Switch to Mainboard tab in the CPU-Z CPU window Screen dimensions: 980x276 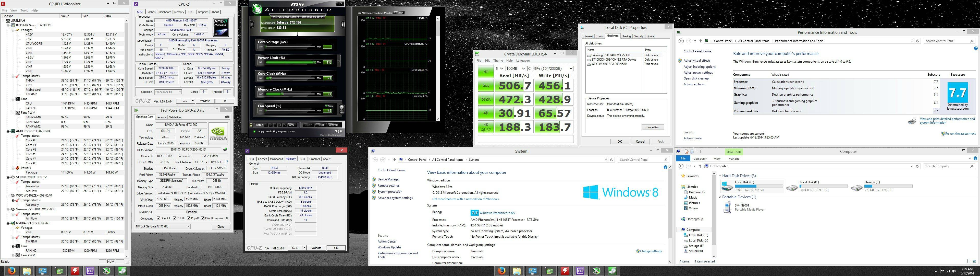point(165,12)
